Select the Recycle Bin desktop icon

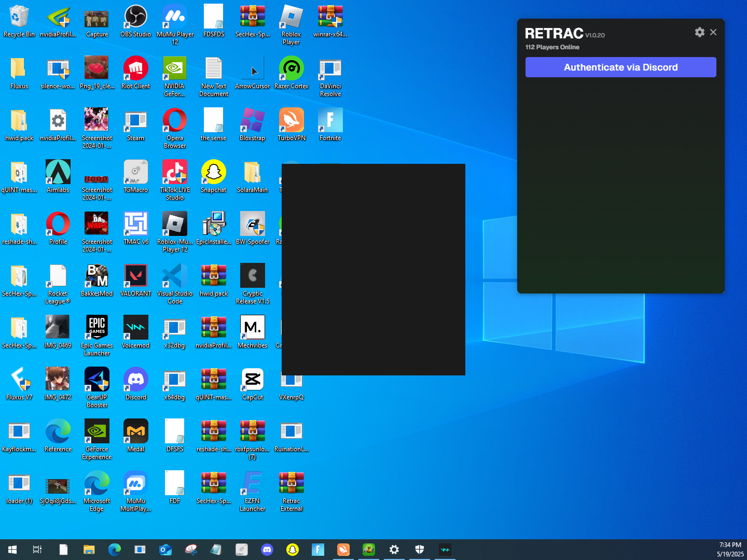click(x=19, y=21)
